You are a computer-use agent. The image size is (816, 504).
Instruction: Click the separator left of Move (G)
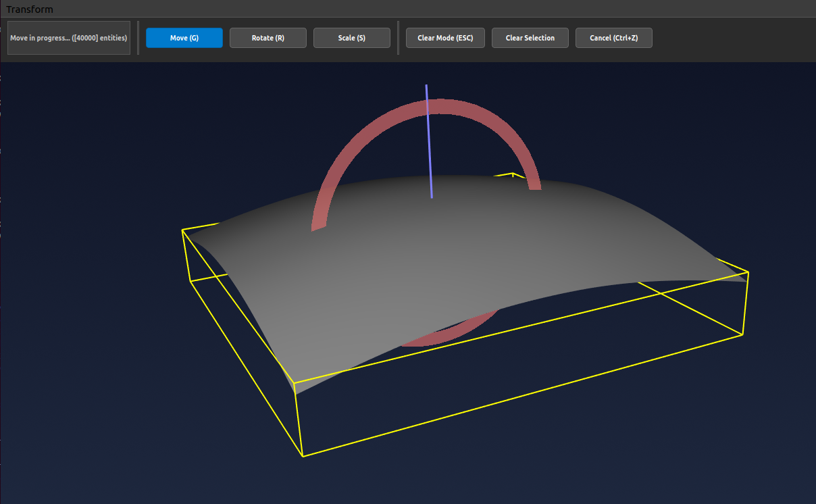point(138,38)
